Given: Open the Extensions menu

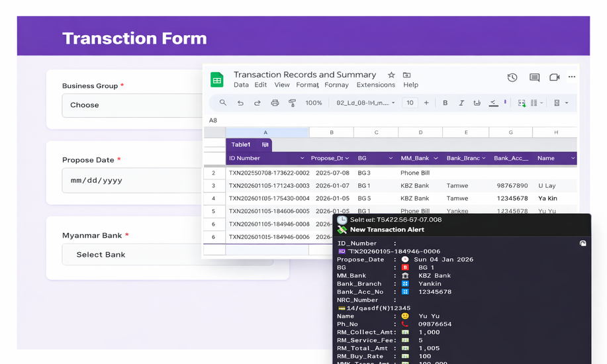Looking at the screenshot, I should [376, 85].
